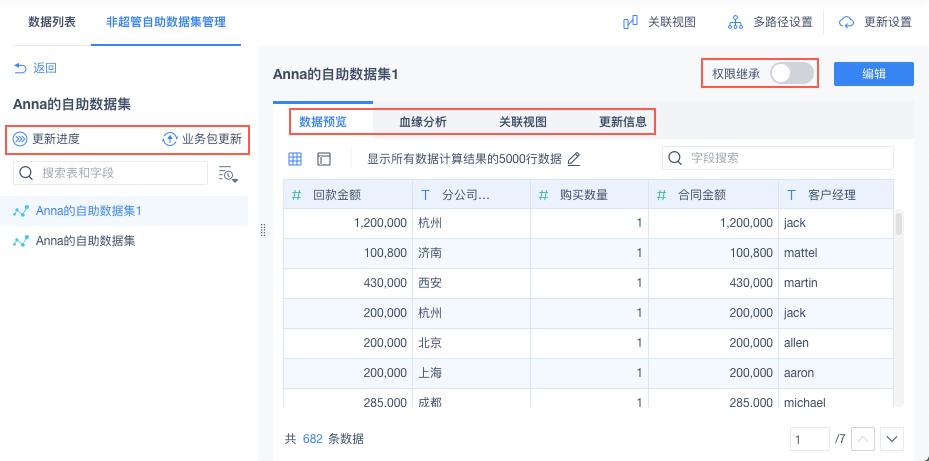
Task: Go to next page using down chevron
Action: (x=892, y=438)
